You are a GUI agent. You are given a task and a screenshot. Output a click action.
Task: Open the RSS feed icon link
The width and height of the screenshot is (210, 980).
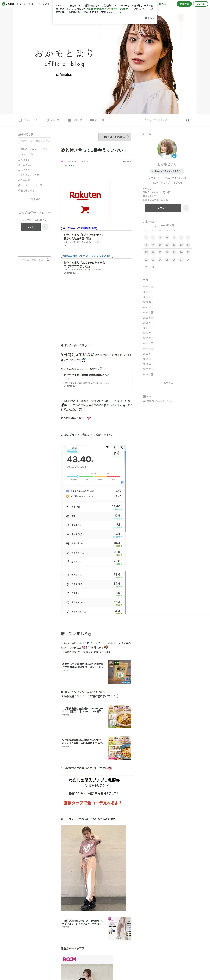(147, 397)
